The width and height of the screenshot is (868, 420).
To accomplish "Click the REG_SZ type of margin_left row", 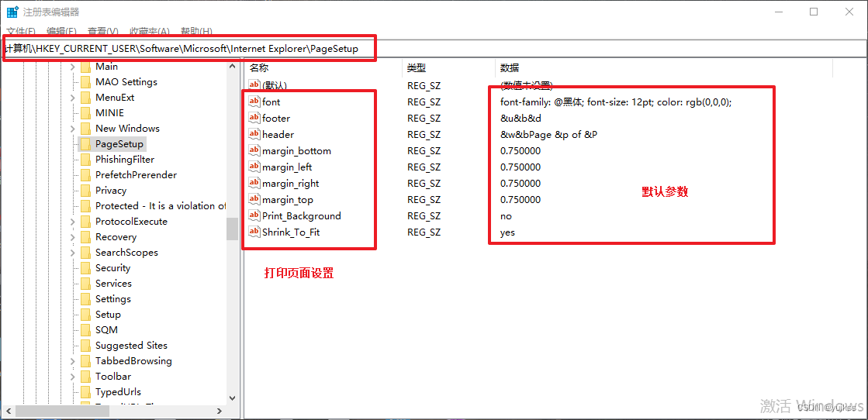I will tap(424, 167).
